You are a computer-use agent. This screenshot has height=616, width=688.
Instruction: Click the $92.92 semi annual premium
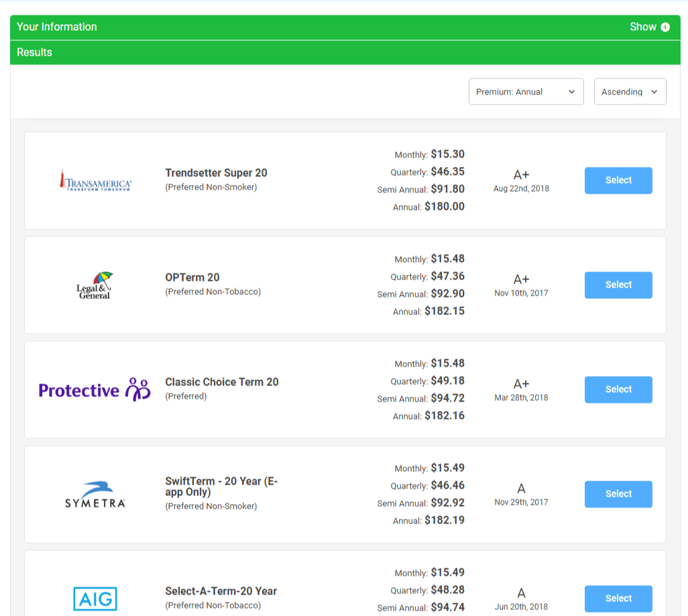point(447,502)
